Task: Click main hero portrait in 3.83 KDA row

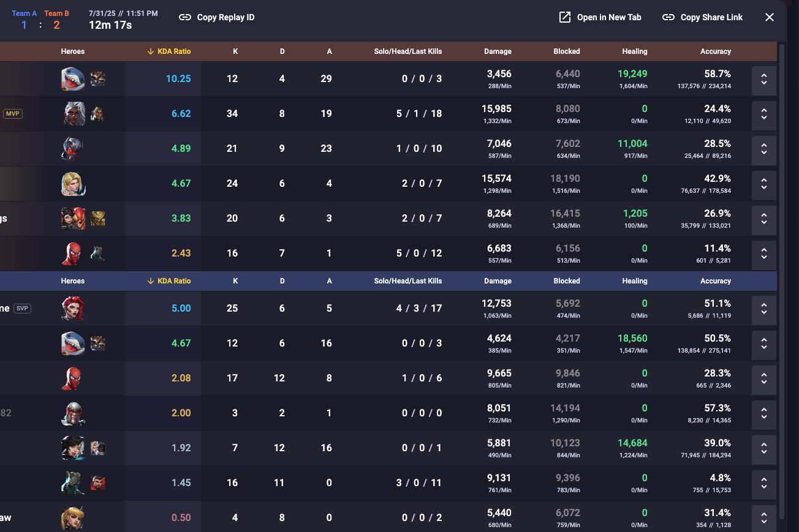Action: point(73,219)
